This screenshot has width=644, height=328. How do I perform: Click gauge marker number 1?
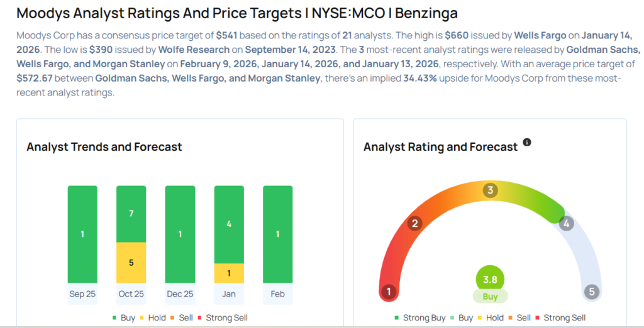389,292
